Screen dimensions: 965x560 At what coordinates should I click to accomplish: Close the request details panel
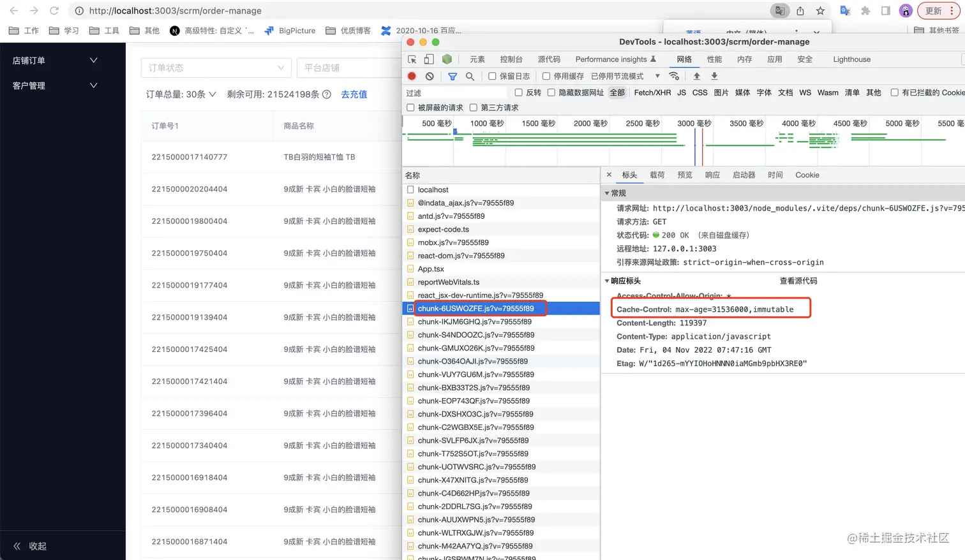[x=609, y=175]
